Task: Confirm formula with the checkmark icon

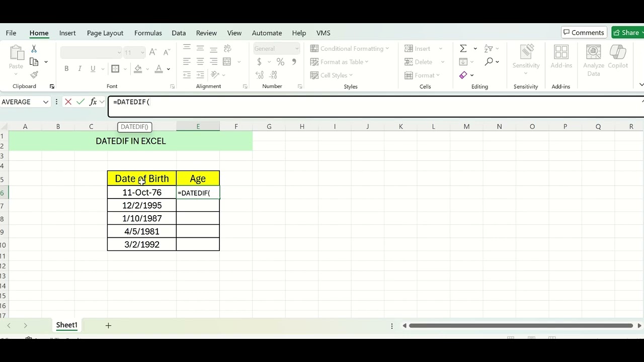Action: 80,102
